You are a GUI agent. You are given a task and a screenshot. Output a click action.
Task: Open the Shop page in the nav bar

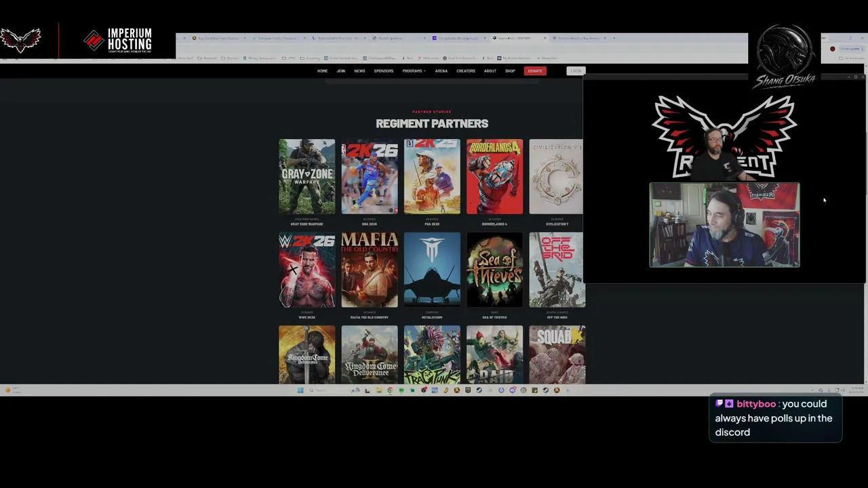tap(510, 71)
